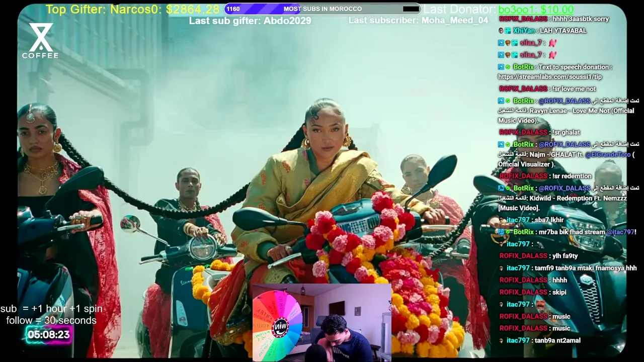Click the message 'tanb9a nt2amal'
The image size is (644, 362).
[557, 340]
